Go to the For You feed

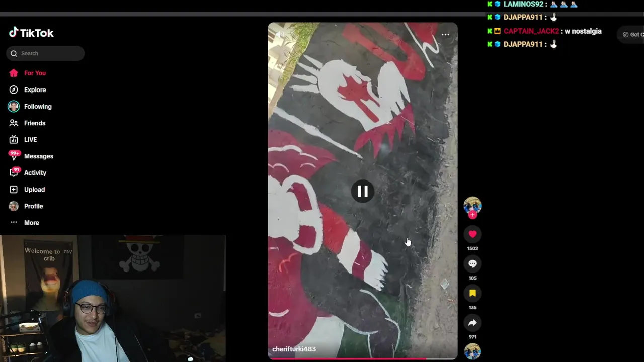pyautogui.click(x=35, y=73)
